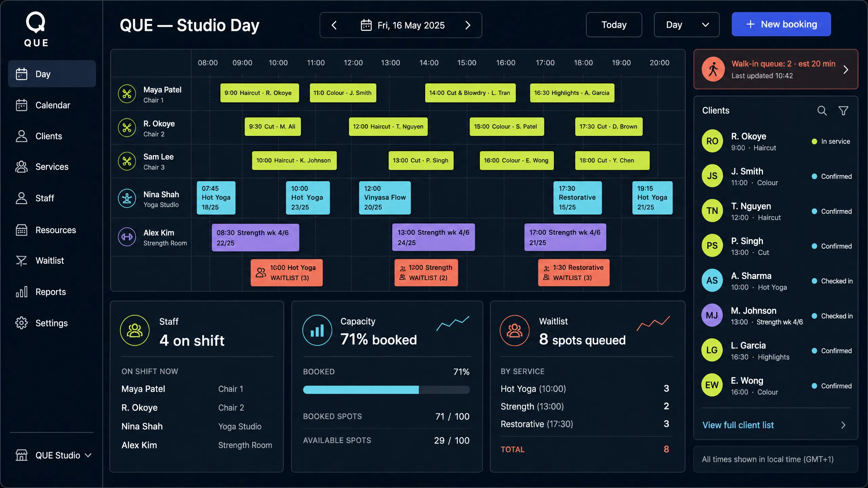
Task: Open the clients filter funnel icon
Action: point(843,110)
